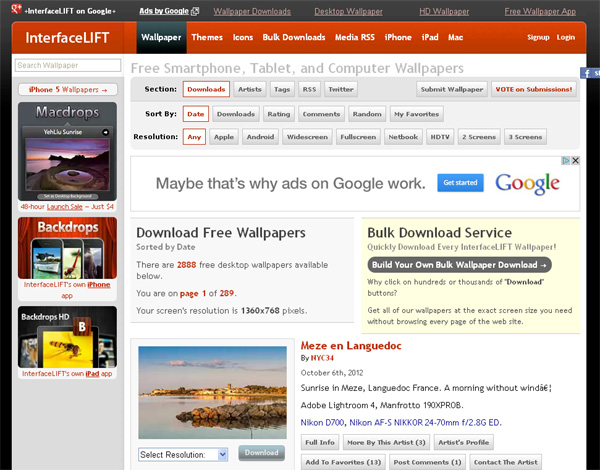Click the Launch Sale link

click(x=64, y=207)
